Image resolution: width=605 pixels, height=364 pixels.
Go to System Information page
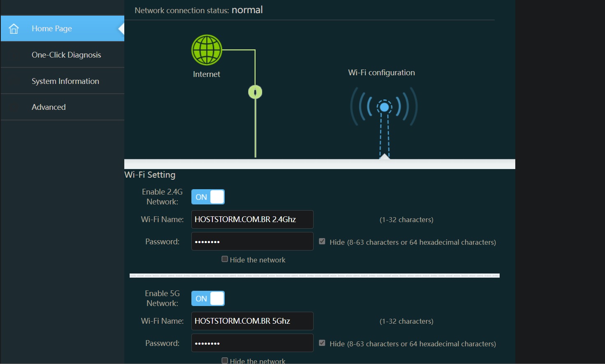pos(65,81)
